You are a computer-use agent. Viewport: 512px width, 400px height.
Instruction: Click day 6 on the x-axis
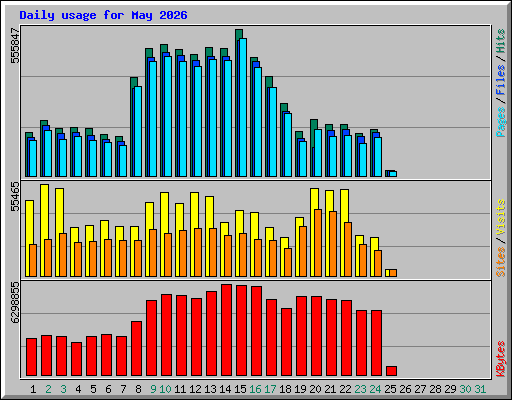108,389
